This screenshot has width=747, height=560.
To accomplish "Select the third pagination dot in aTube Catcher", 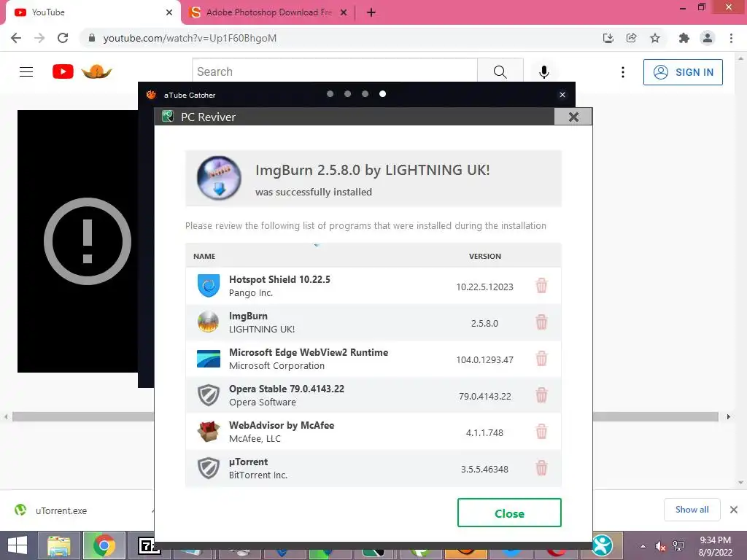I will click(365, 94).
